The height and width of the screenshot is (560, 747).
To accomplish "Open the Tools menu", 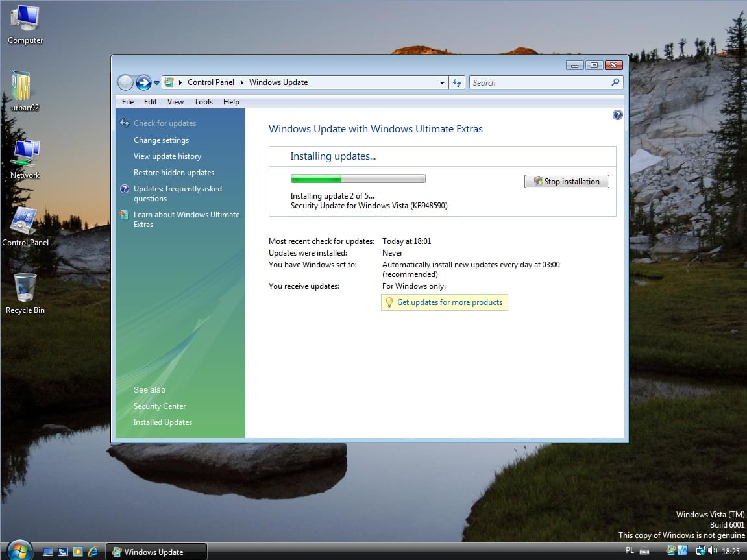I will pyautogui.click(x=203, y=102).
